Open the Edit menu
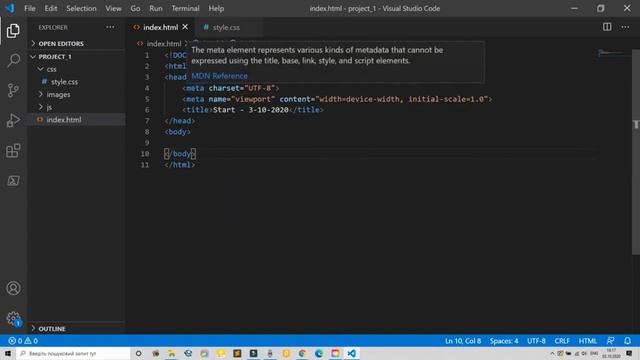This screenshot has width=640, height=360. tap(51, 8)
